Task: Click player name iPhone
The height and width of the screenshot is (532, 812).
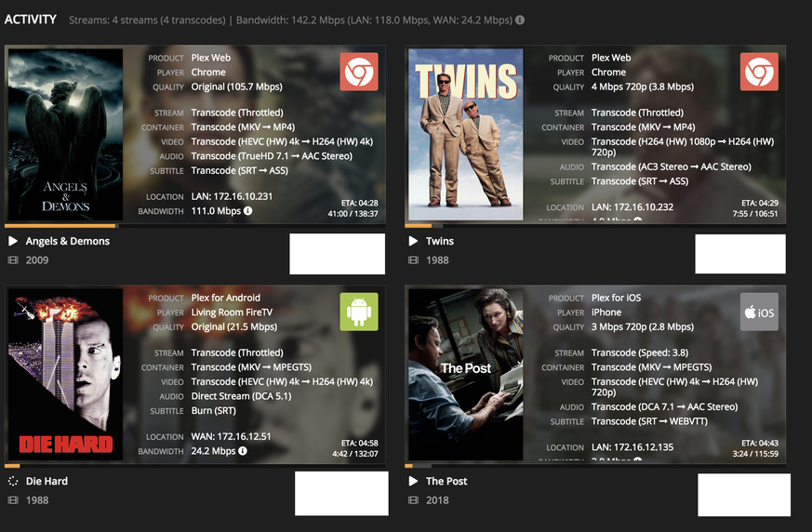Action: (606, 313)
